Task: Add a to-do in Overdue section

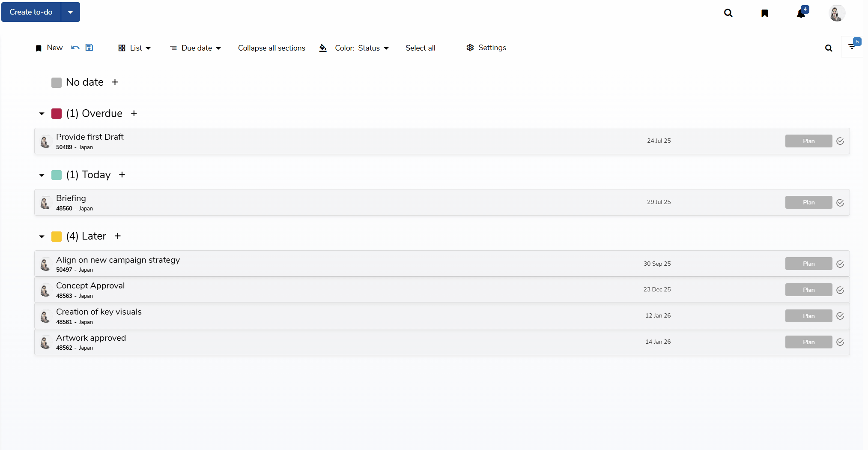Action: [x=134, y=114]
